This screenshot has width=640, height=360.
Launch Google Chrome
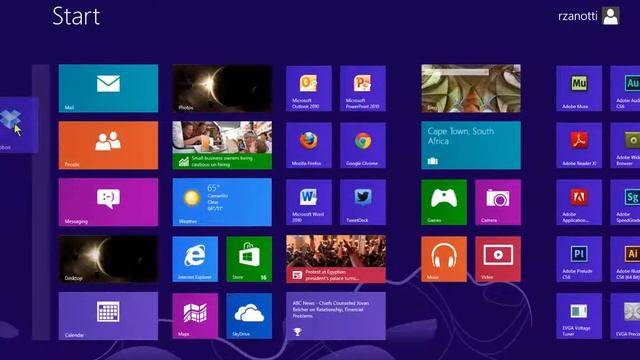[363, 145]
